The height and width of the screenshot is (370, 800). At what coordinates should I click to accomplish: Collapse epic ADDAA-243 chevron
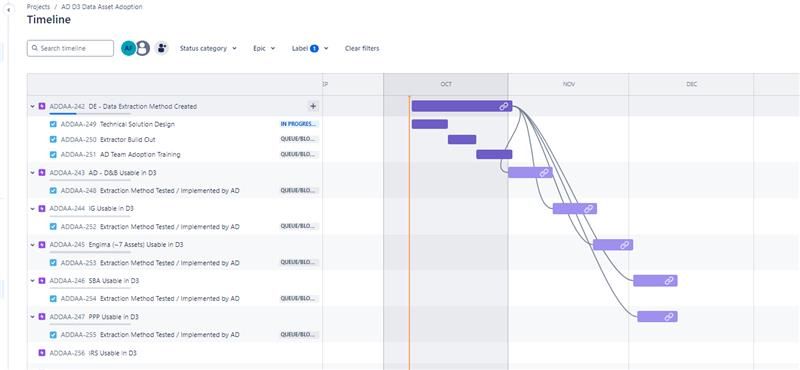coord(33,173)
